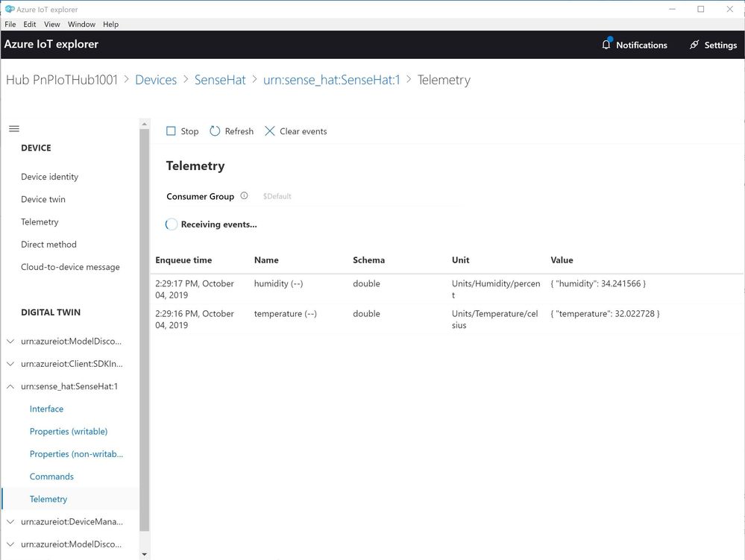Click the Azure IoT explorer header title
Screen dimensions: 745x560
point(51,44)
